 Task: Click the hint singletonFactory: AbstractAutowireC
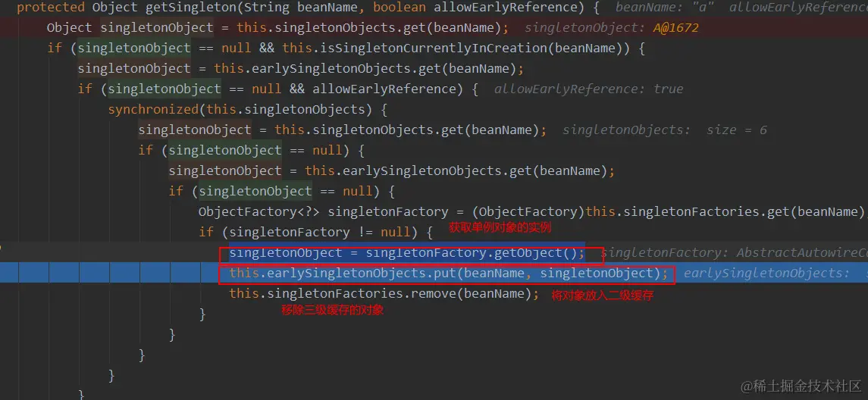734,253
